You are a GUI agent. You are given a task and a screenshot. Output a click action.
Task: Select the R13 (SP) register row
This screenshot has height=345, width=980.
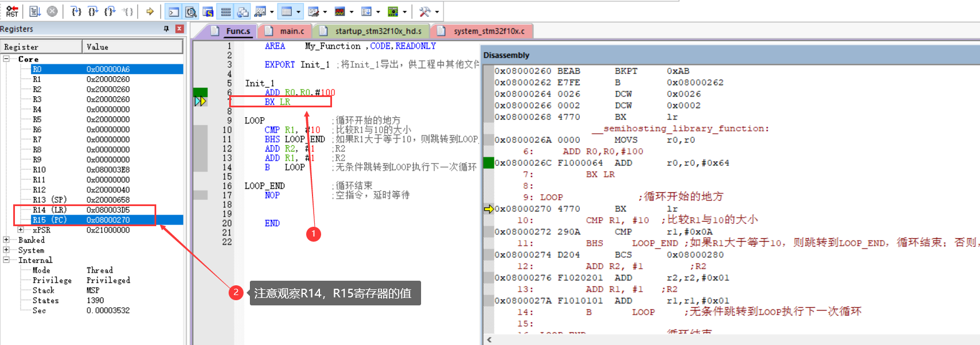click(x=107, y=200)
